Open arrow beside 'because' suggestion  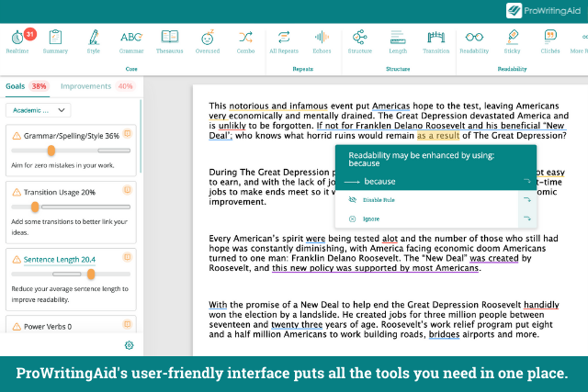526,182
